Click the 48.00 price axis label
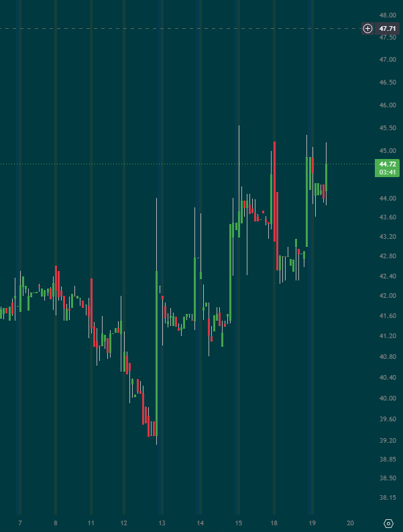 388,15
